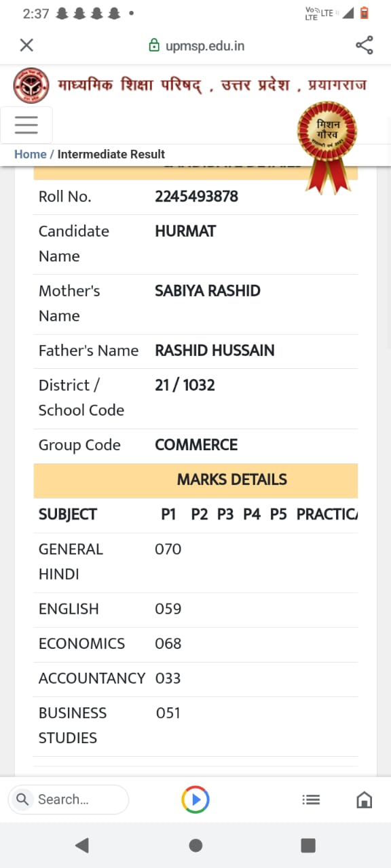This screenshot has width=391, height=868.
Task: Click the Intermediate Result breadcrumb text
Action: pos(111,154)
